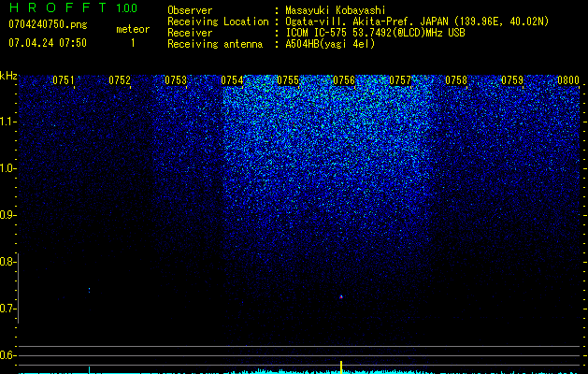Click the Receiver value ICOM IC-575
The width and height of the screenshot is (588, 374).
317,33
